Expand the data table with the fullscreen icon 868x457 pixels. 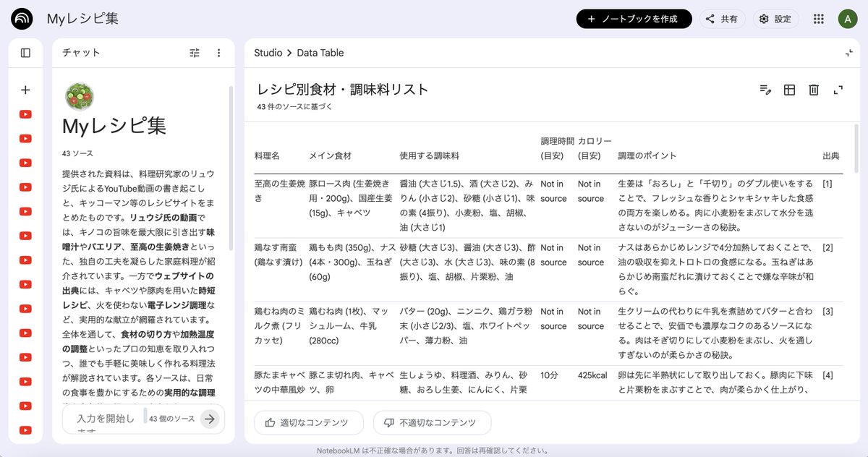pos(838,90)
